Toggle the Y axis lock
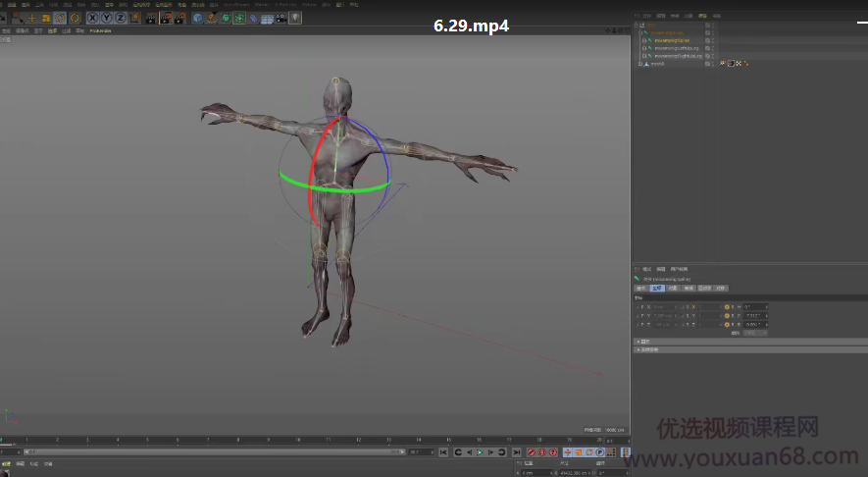 [107, 18]
